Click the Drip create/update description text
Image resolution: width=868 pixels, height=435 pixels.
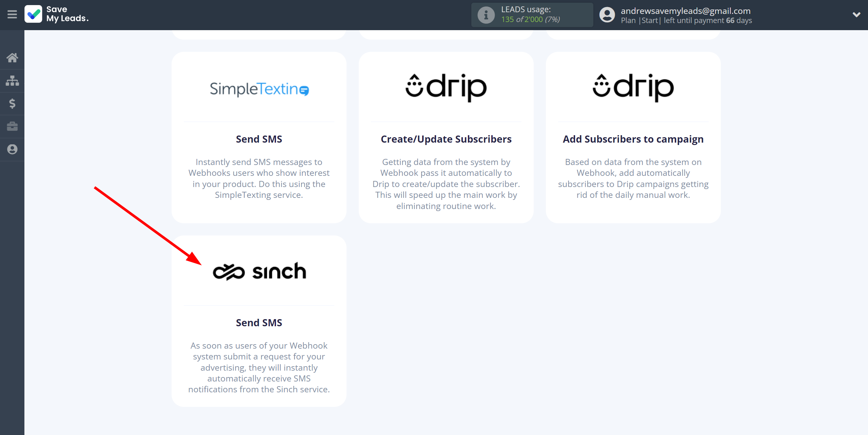point(446,184)
